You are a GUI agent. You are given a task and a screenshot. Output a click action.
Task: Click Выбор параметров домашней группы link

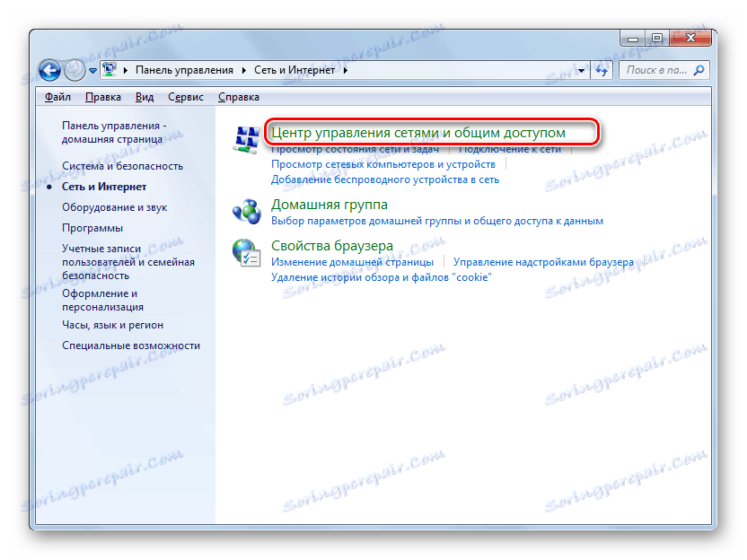[x=437, y=221]
